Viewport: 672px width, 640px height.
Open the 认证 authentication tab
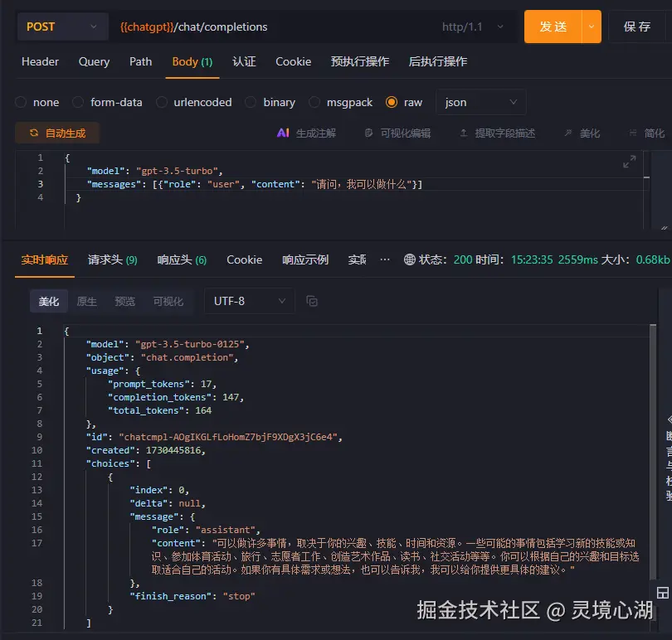pyautogui.click(x=244, y=61)
